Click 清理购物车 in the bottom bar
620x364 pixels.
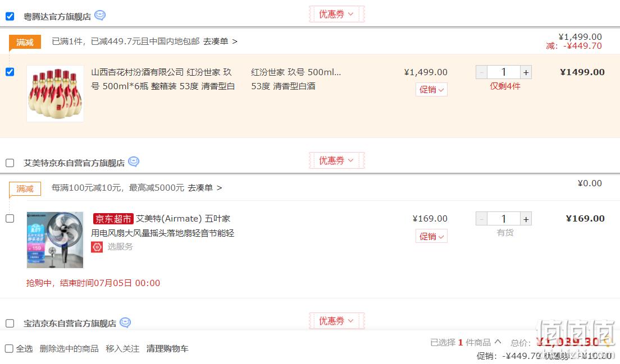(167, 349)
